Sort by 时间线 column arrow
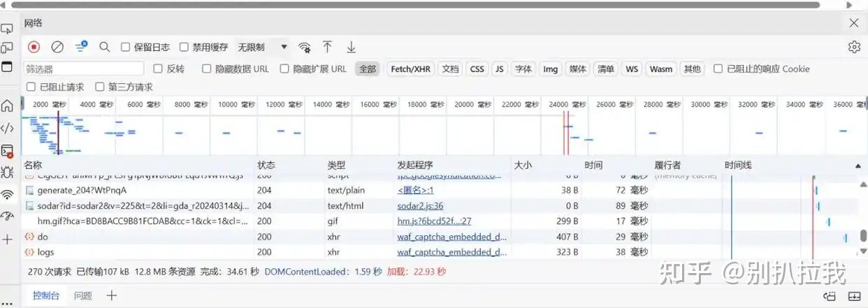This screenshot has height=308, width=868. click(858, 166)
